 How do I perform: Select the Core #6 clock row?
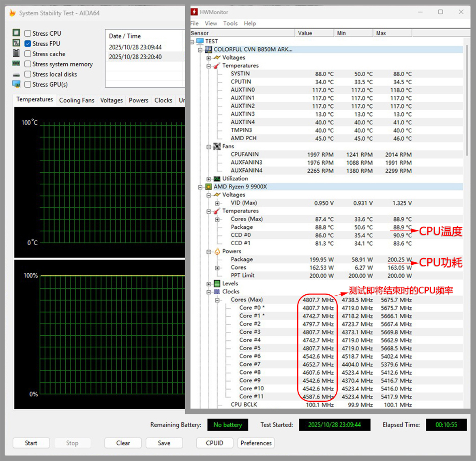click(250, 356)
